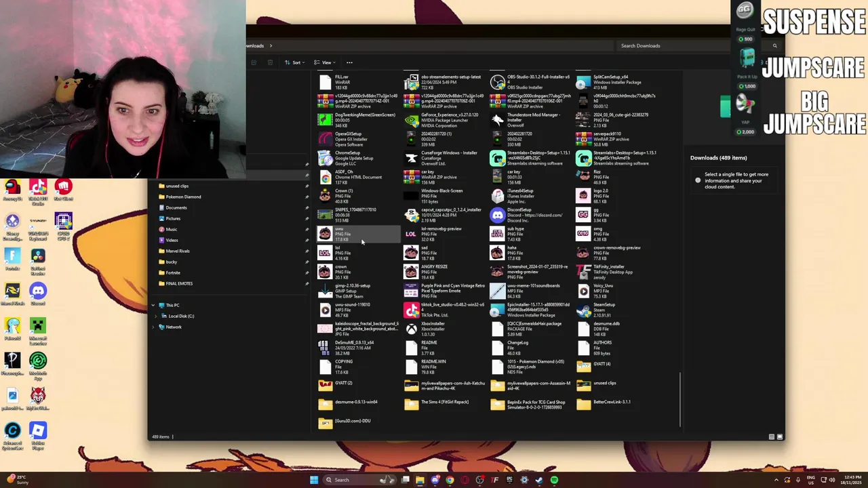Image resolution: width=868 pixels, height=488 pixels.
Task: Select the SplitCamSetup_x64 installer package
Action: (584, 83)
